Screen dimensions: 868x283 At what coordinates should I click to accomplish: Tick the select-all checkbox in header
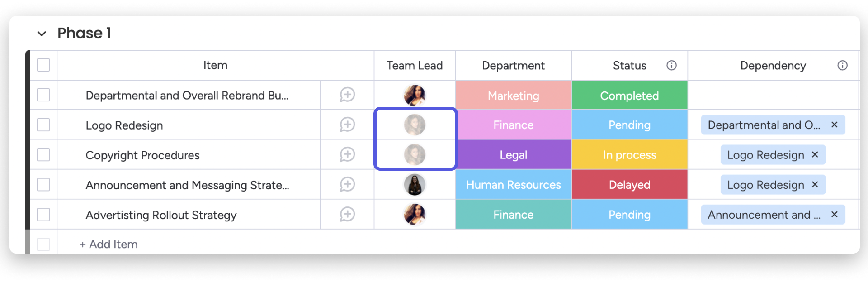pyautogui.click(x=43, y=65)
